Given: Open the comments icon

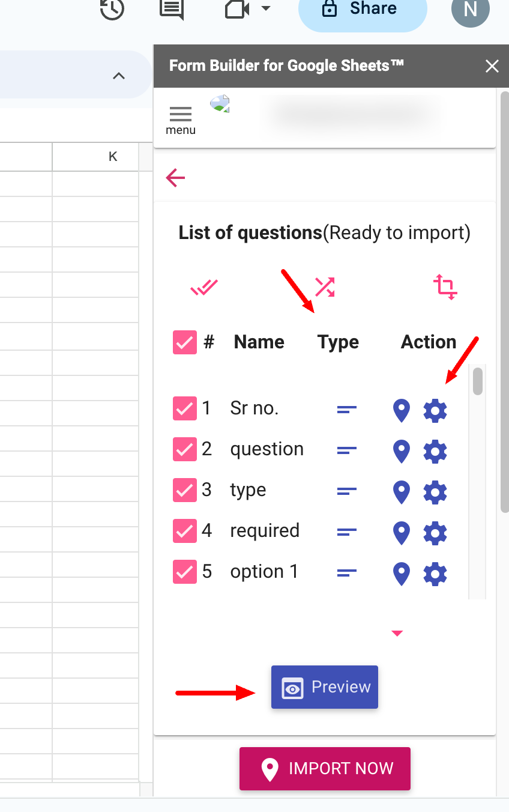Looking at the screenshot, I should [x=171, y=9].
